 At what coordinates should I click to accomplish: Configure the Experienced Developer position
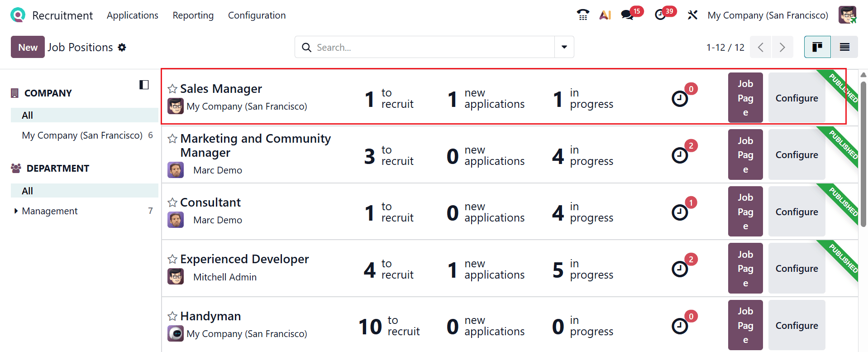pos(797,268)
